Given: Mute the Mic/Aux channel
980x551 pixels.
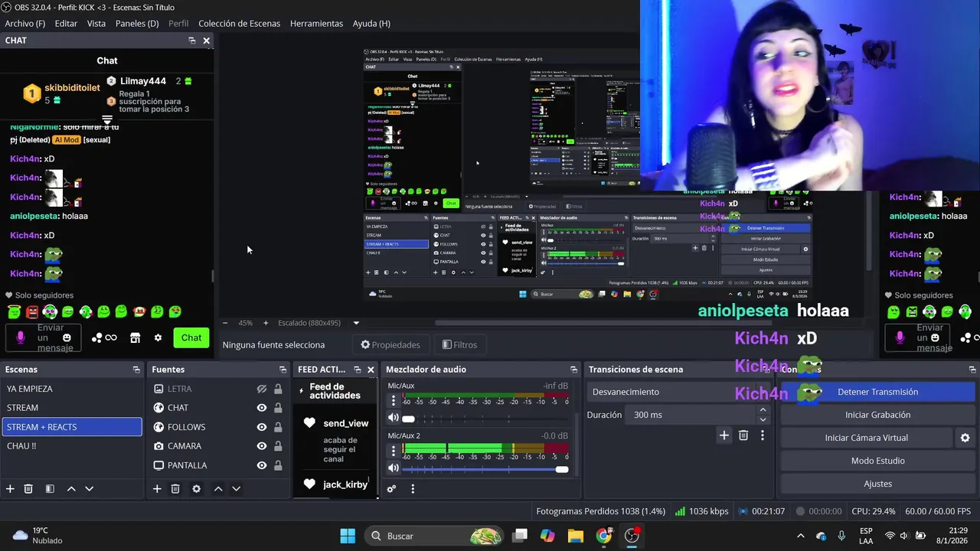Looking at the screenshot, I should click(394, 418).
